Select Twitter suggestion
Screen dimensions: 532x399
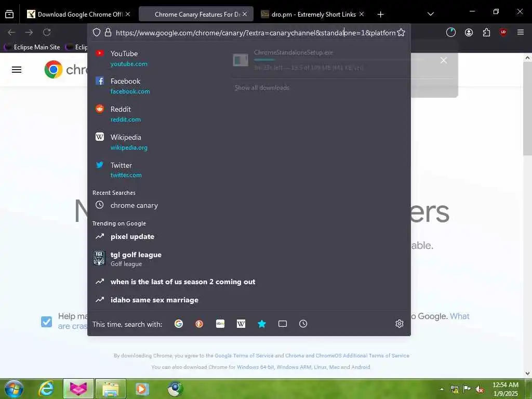click(x=249, y=170)
